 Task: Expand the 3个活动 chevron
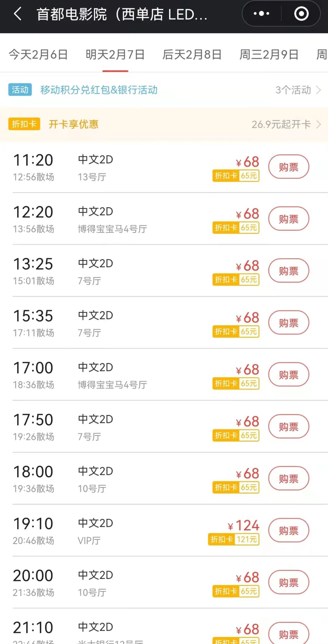coord(318,90)
